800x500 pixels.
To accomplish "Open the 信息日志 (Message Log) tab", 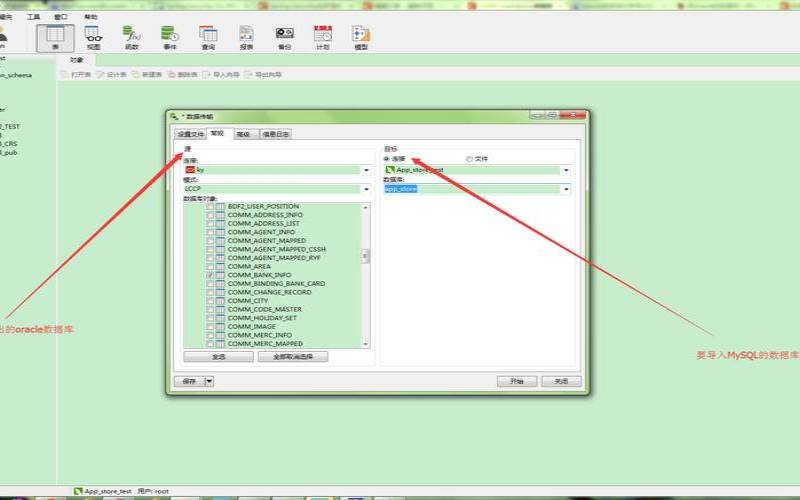I will tap(276, 134).
